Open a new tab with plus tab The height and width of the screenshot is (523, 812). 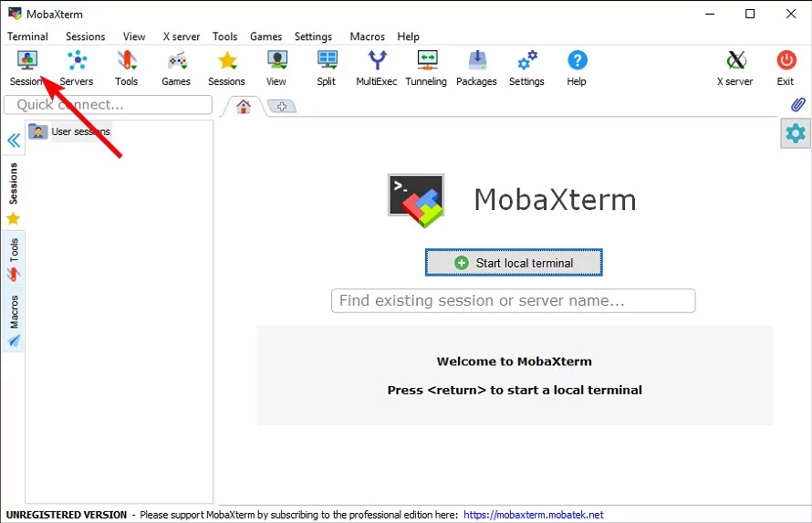click(x=282, y=107)
